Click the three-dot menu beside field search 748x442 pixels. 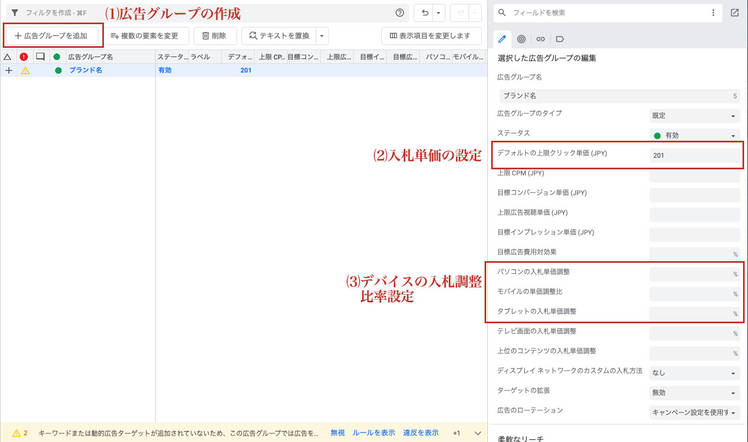click(713, 13)
